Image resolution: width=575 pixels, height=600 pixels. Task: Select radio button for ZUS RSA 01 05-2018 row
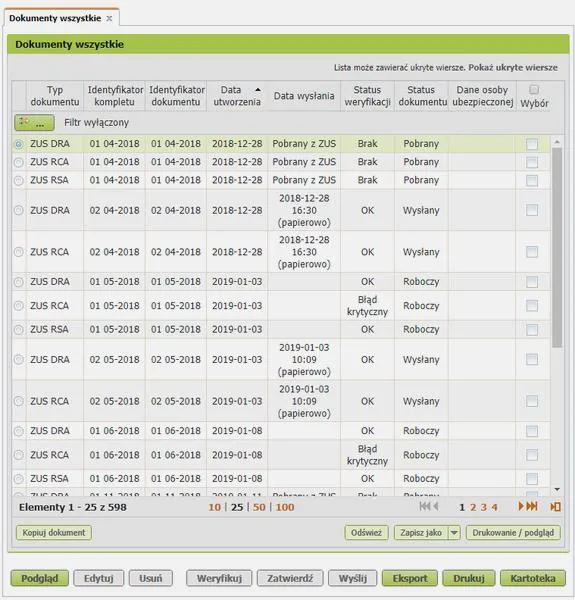(18, 330)
